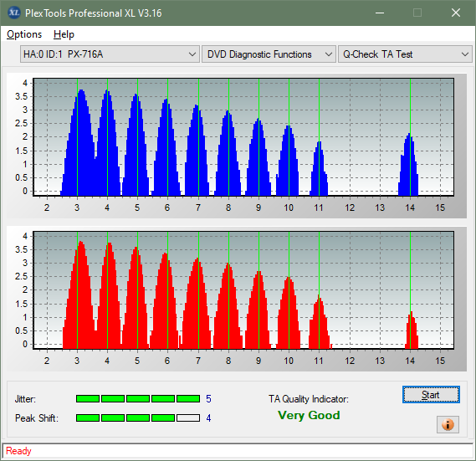Click the orange info icon button
Screen dimensions: 476x461
click(x=448, y=424)
